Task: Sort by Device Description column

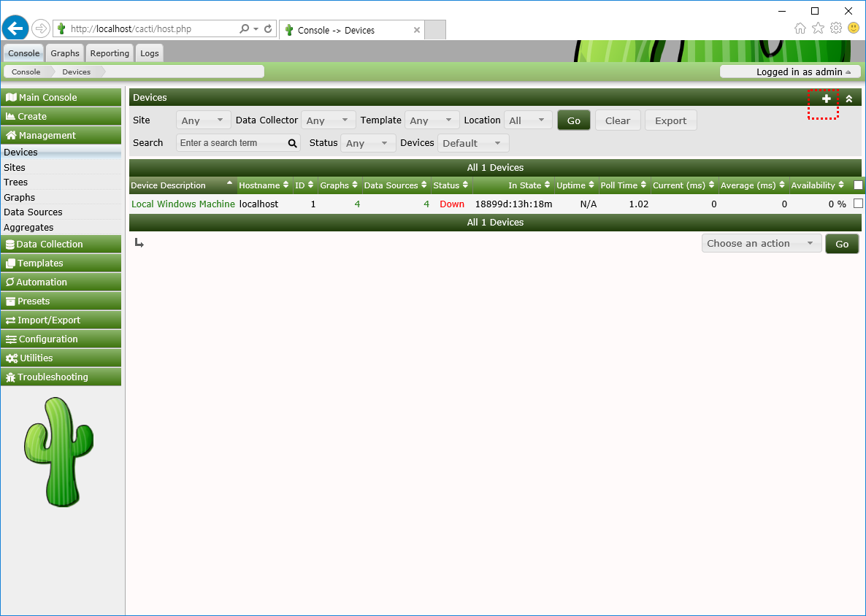Action: point(183,185)
